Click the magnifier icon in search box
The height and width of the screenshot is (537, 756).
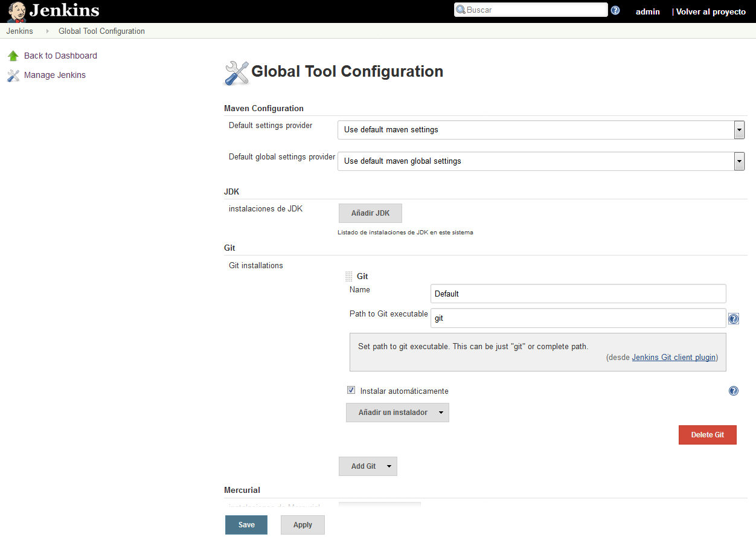point(461,10)
